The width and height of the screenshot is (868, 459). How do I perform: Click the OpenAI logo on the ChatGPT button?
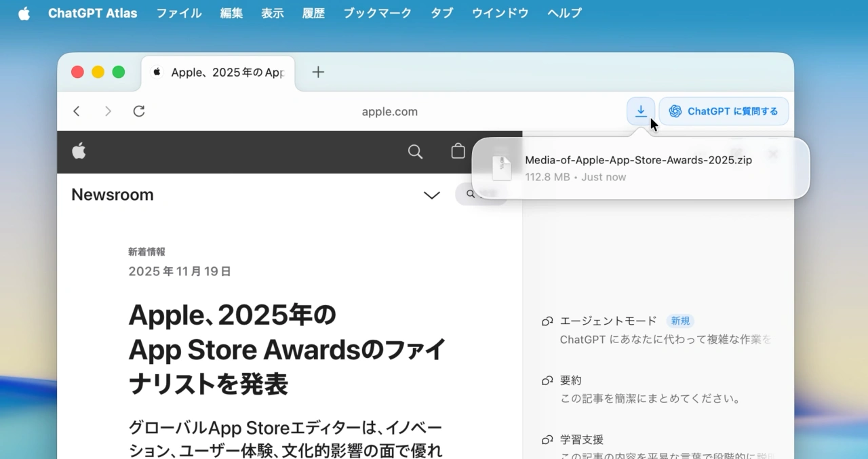[x=675, y=111]
